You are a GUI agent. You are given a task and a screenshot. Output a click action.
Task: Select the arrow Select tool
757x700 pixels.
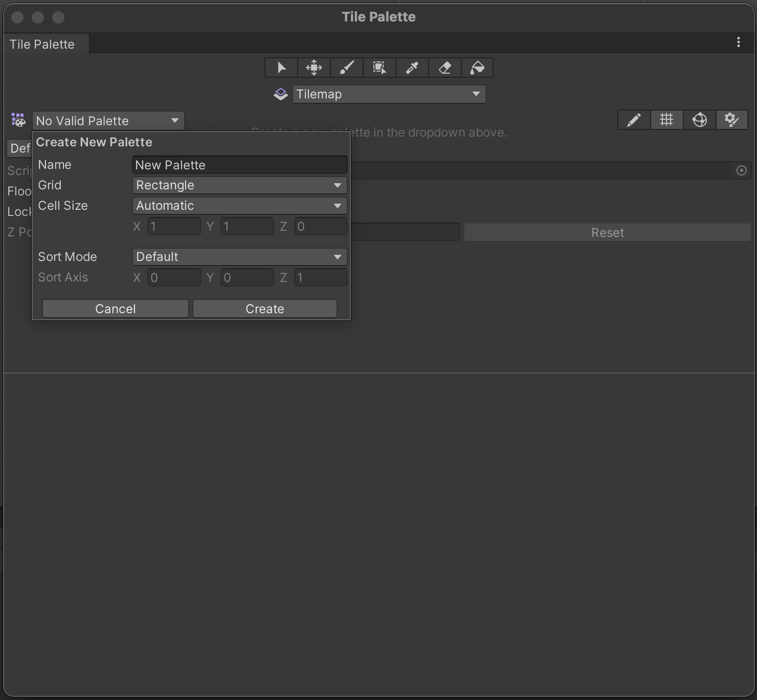tap(281, 68)
